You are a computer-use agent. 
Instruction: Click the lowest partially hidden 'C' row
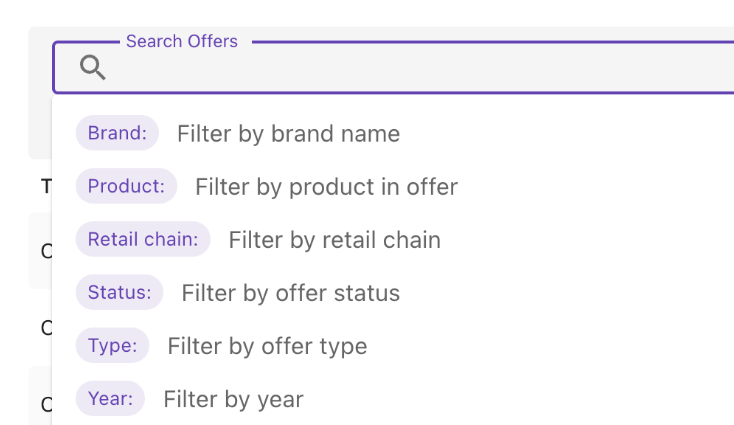(45, 404)
